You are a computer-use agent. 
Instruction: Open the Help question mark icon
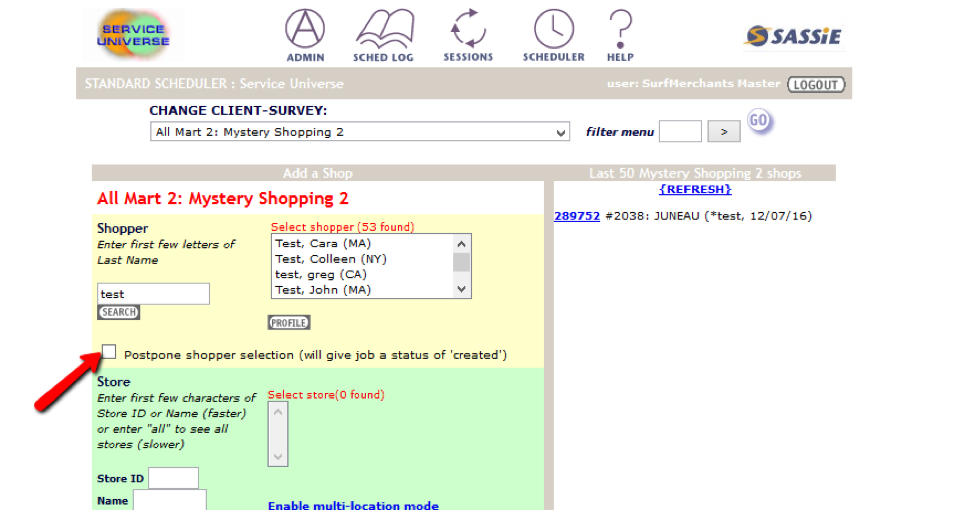click(x=620, y=35)
